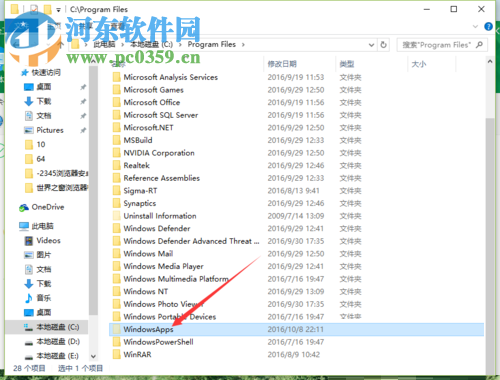Select the Realtek folder icon

tap(116, 166)
